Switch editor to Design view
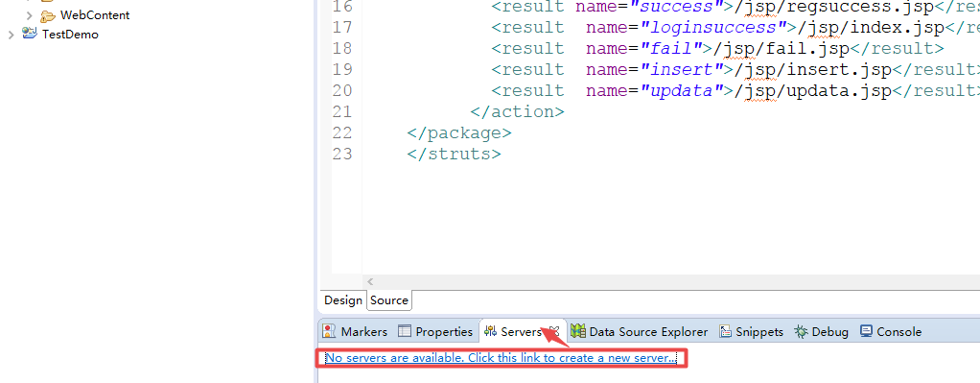The width and height of the screenshot is (980, 383). coord(343,300)
